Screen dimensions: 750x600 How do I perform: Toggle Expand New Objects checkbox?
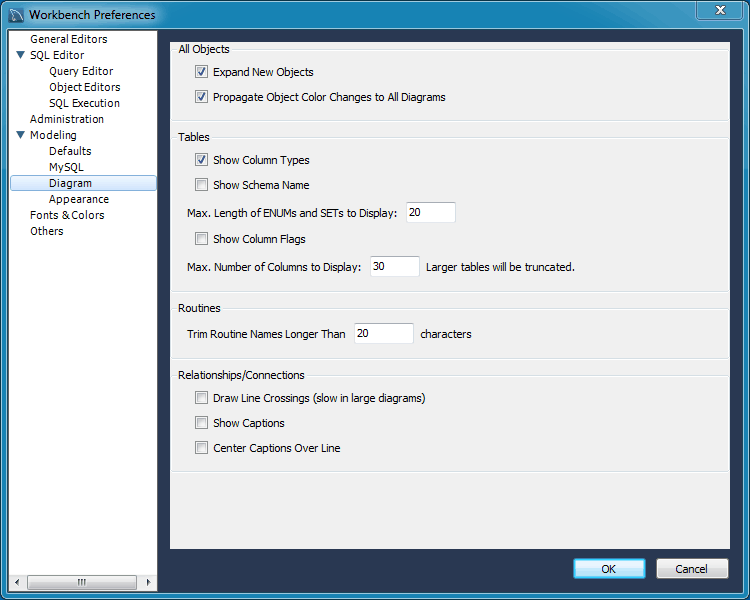click(202, 72)
